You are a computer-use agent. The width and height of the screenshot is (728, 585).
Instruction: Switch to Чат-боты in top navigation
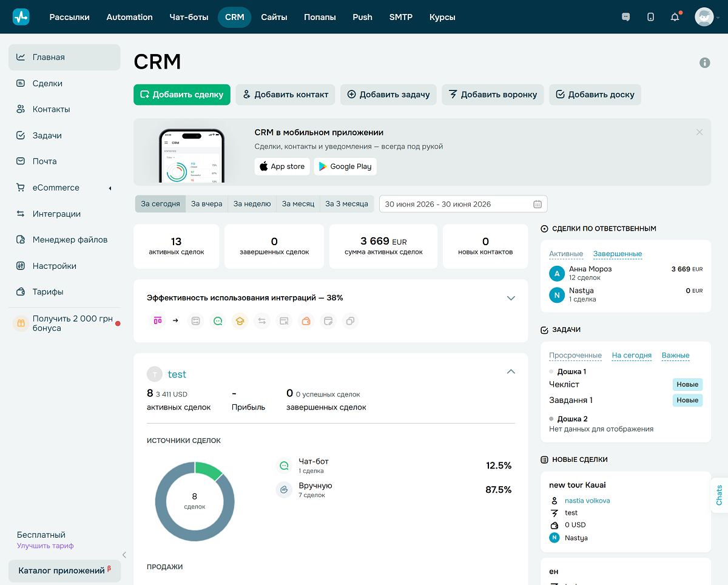tap(189, 17)
